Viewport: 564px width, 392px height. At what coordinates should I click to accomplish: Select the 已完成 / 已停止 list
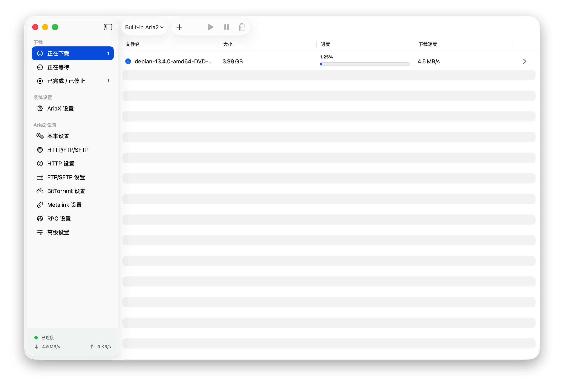66,81
